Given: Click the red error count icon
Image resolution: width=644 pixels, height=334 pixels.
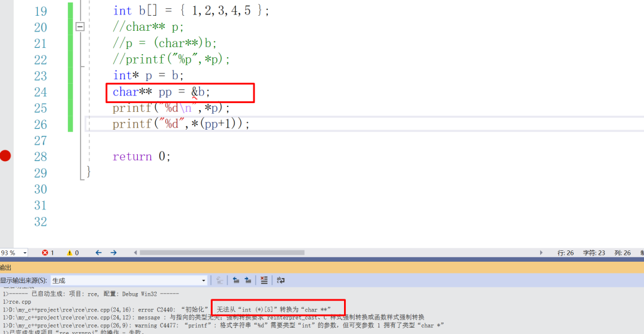Looking at the screenshot, I should pos(45,253).
